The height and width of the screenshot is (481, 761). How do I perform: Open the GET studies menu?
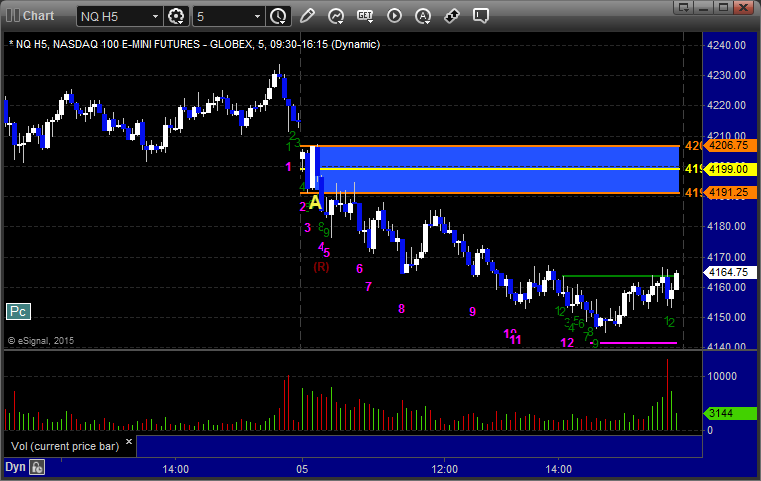(x=365, y=16)
